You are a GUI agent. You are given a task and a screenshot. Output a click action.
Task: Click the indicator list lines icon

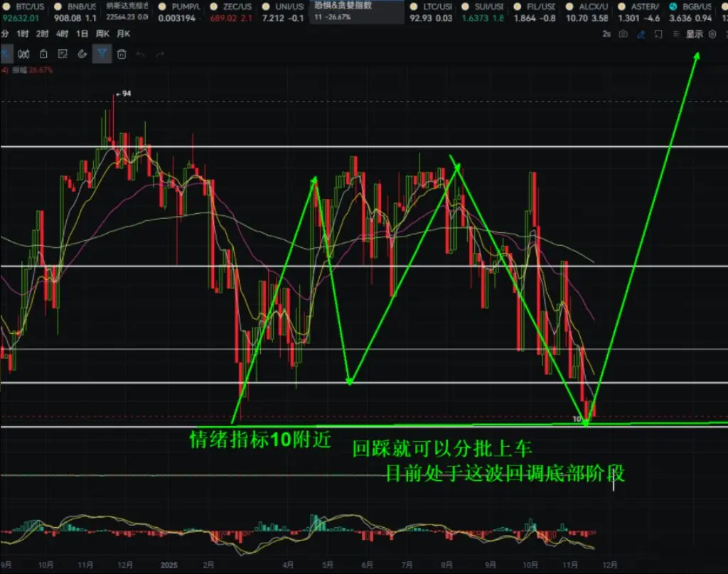(676, 34)
